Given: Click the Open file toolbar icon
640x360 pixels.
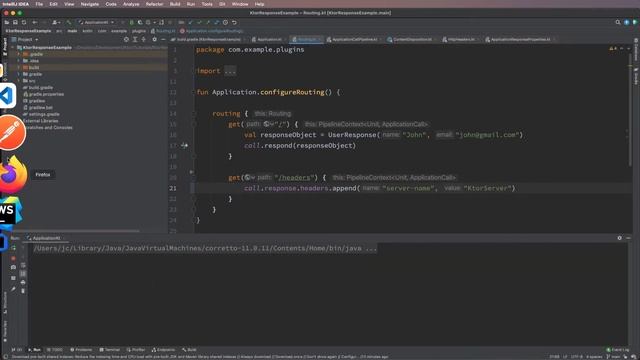Looking at the screenshot, I should click(x=7, y=22).
